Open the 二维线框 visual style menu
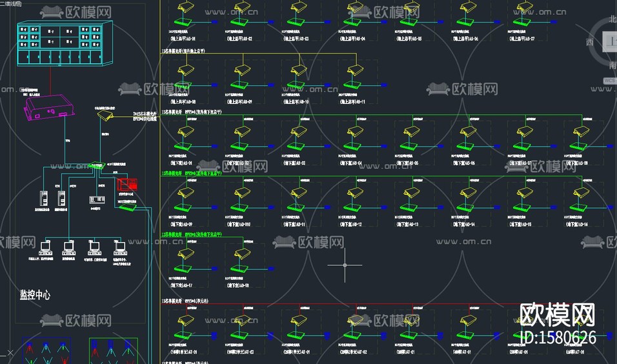617x364 pixels. pyautogui.click(x=11, y=3)
